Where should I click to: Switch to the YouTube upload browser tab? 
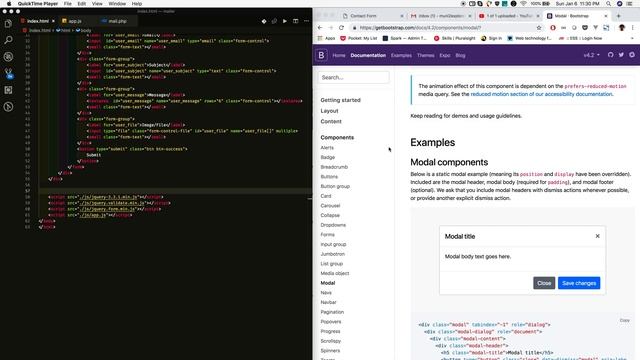point(509,16)
